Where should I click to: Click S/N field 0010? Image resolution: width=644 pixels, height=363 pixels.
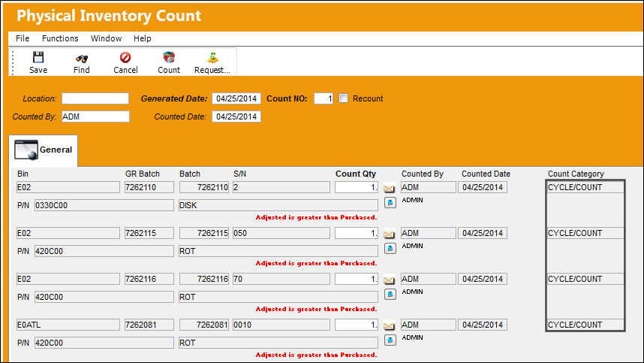tap(281, 325)
